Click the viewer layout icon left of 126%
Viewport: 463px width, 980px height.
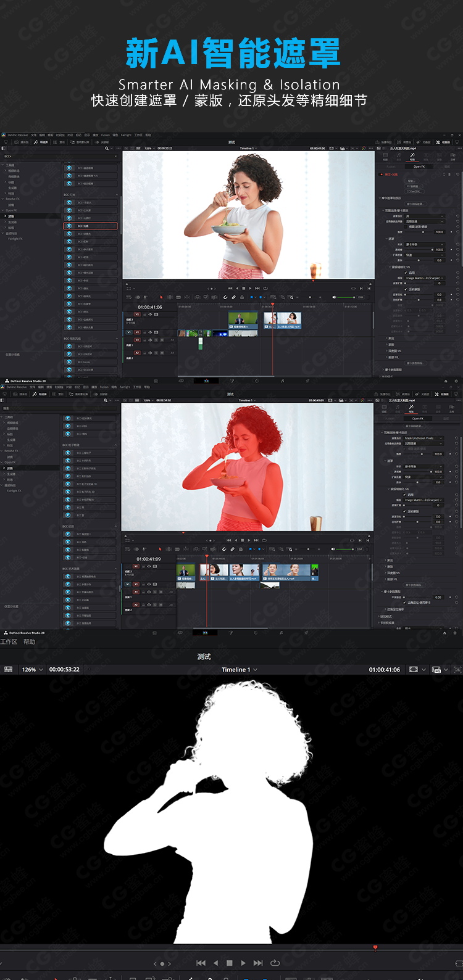tap(9, 669)
